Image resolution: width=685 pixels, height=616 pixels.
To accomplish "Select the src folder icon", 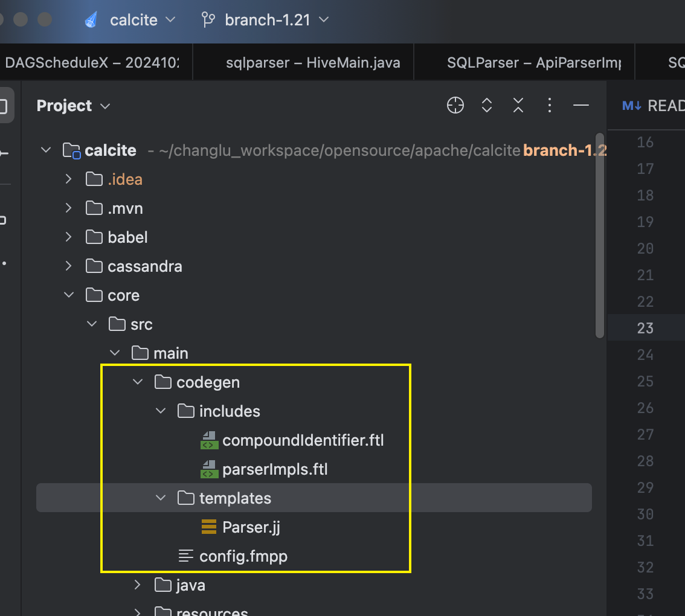I will (117, 324).
